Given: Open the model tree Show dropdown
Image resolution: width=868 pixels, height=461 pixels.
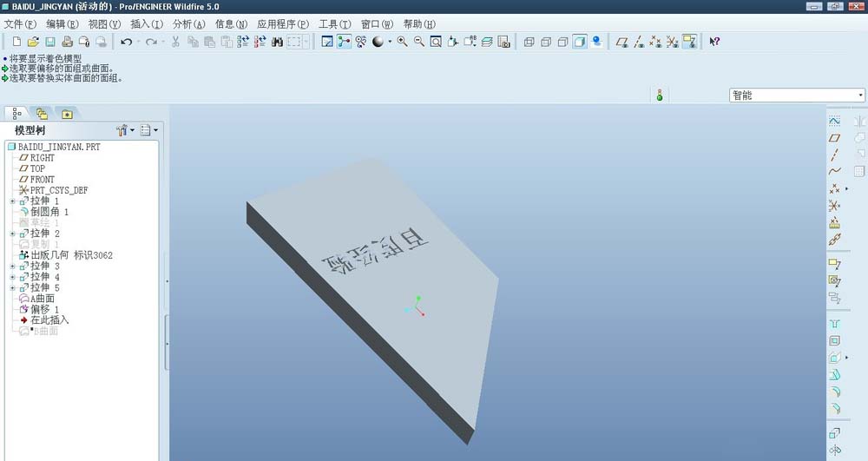Looking at the screenshot, I should pos(149,130).
